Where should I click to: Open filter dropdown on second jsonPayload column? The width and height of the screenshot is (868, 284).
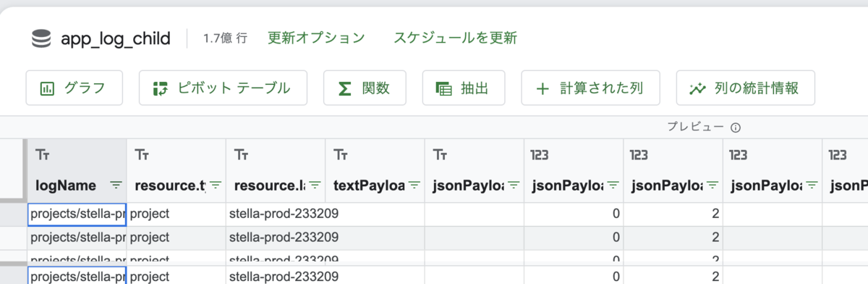(613, 185)
